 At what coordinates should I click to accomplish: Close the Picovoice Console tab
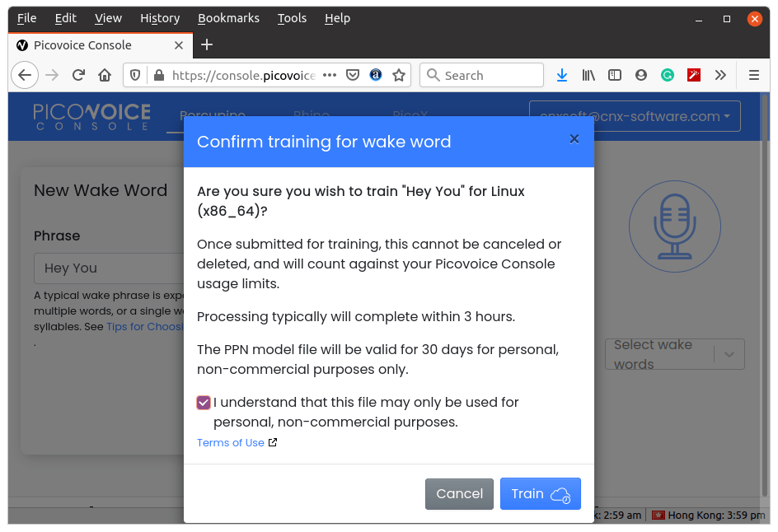[x=179, y=45]
